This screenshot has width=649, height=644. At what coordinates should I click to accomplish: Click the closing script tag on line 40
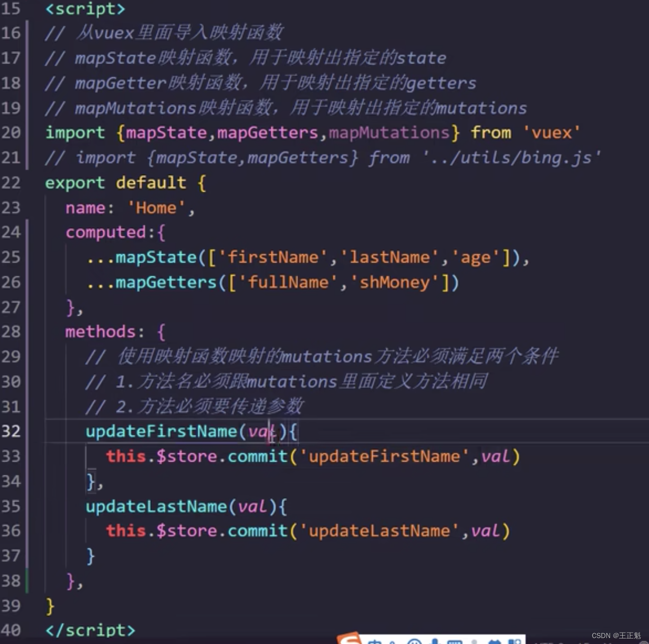[x=89, y=630]
